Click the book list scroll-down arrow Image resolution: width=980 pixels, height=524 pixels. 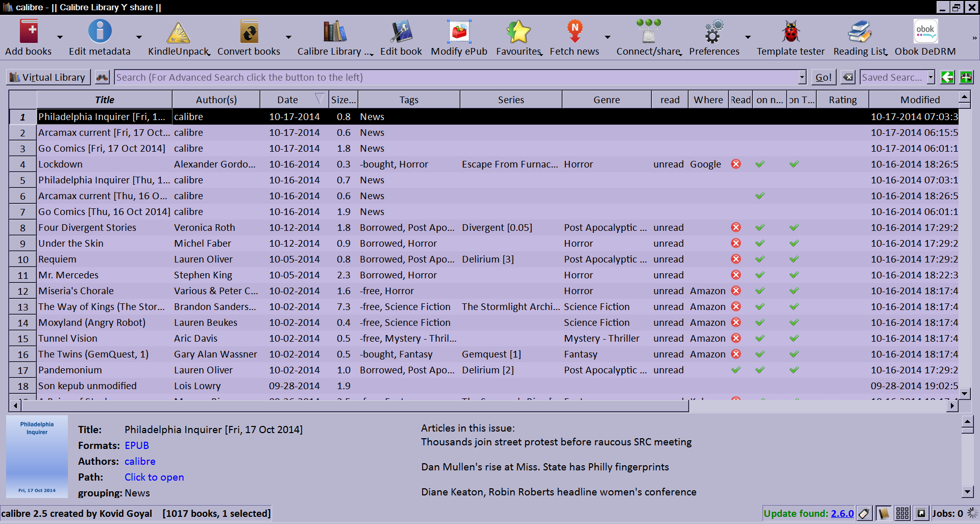pyautogui.click(x=964, y=393)
